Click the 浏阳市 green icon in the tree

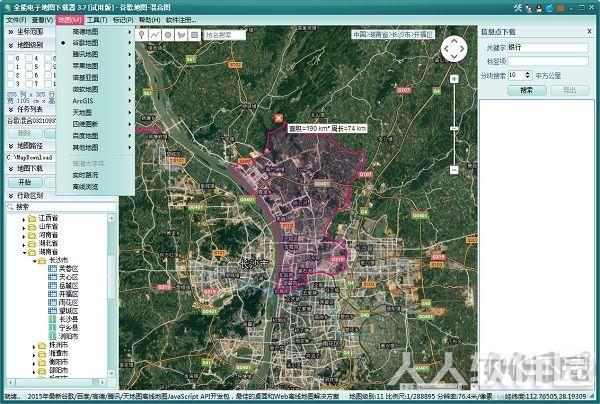coord(52,336)
